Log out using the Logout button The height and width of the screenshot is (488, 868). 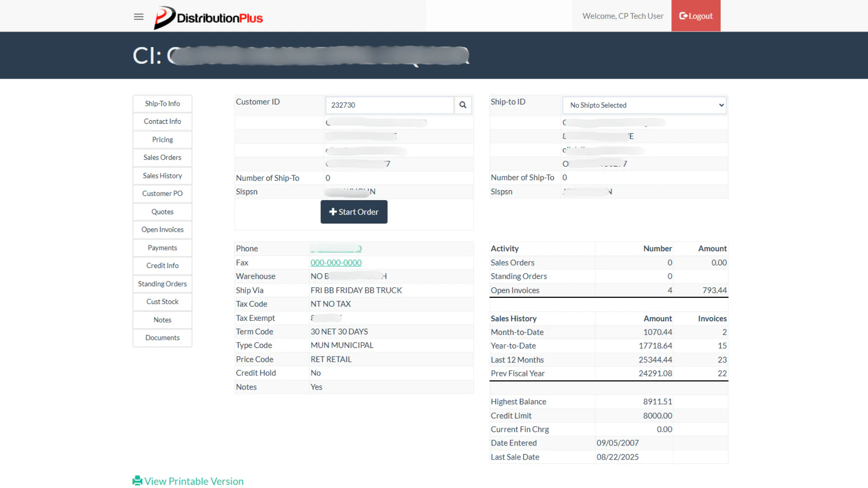[696, 16]
